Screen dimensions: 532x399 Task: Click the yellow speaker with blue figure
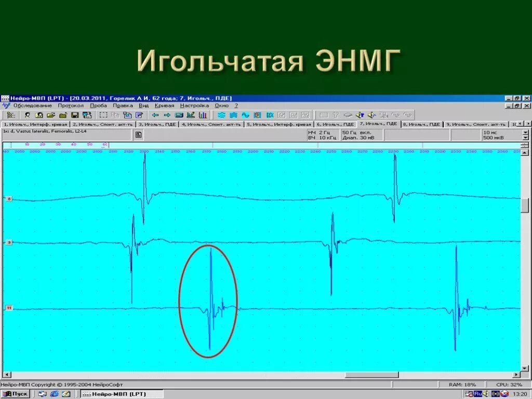click(360, 115)
